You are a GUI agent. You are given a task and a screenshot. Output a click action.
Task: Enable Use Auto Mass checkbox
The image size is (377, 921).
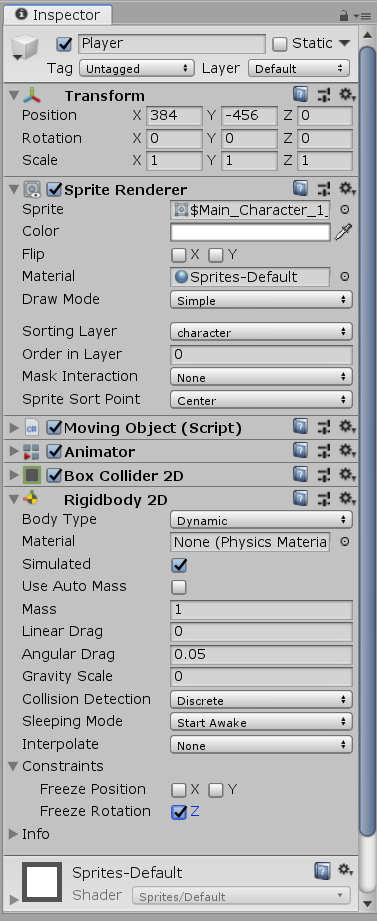(x=179, y=587)
